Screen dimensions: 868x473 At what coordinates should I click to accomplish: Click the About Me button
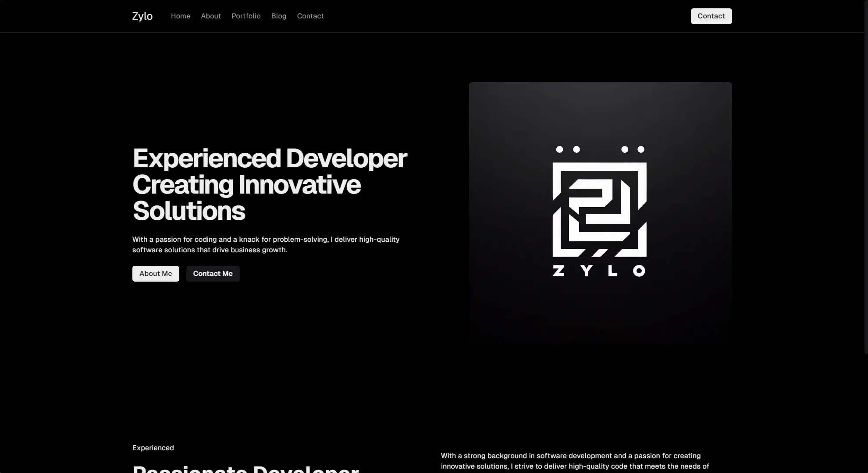(156, 274)
